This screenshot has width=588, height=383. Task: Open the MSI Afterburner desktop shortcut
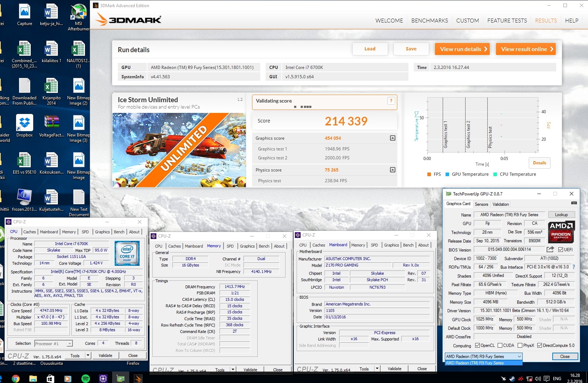[x=79, y=16]
